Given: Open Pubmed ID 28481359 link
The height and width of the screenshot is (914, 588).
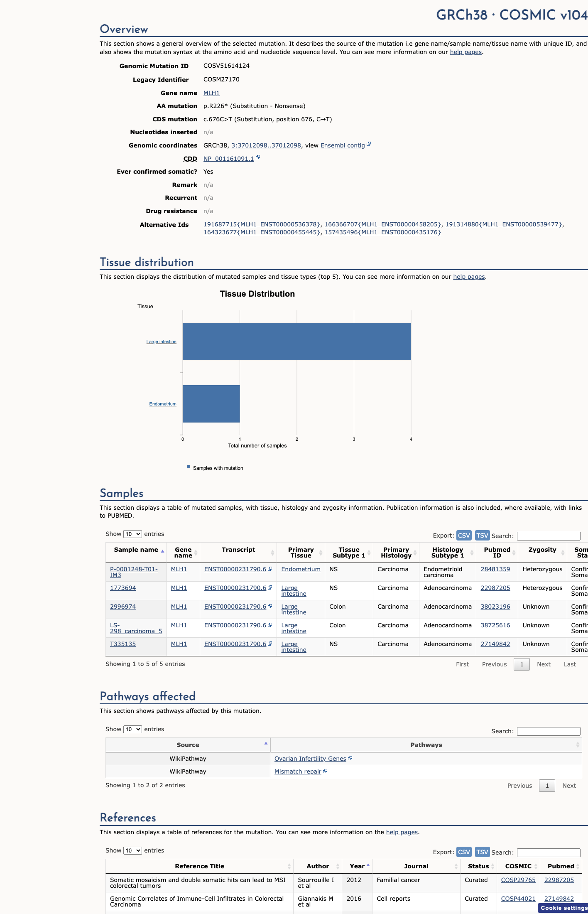Looking at the screenshot, I should 495,569.
